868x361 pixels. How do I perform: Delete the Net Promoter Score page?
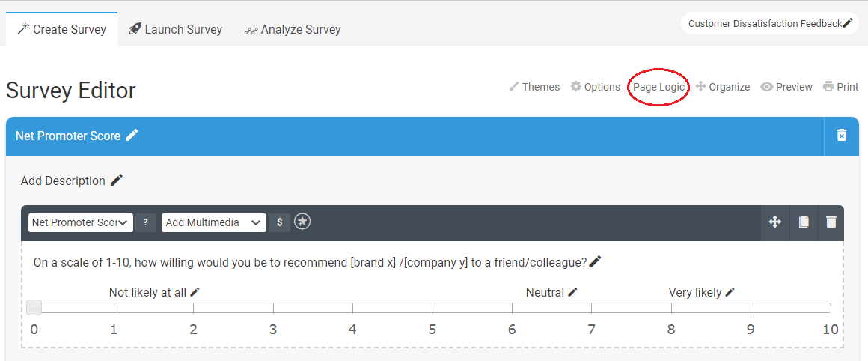(841, 136)
